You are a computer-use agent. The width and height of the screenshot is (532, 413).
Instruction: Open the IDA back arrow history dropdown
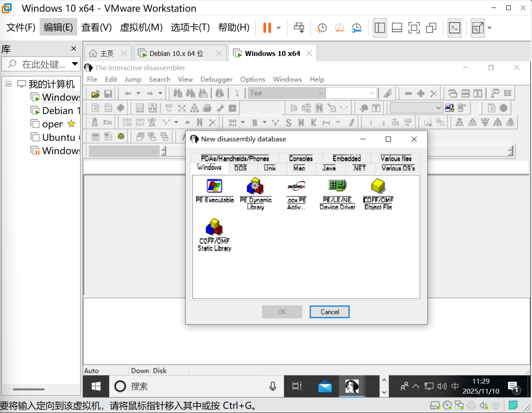pyautogui.click(x=139, y=94)
